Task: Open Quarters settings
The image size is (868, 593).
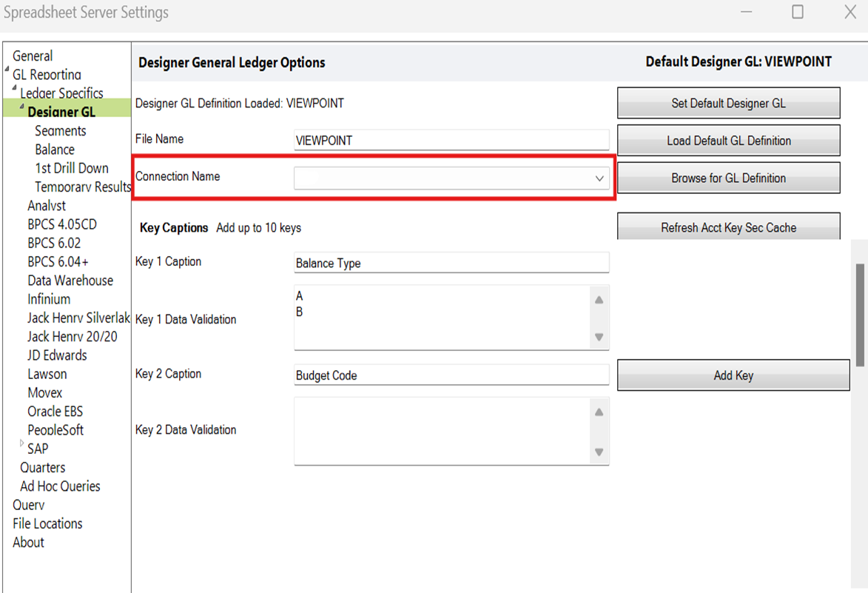Action: click(x=43, y=467)
